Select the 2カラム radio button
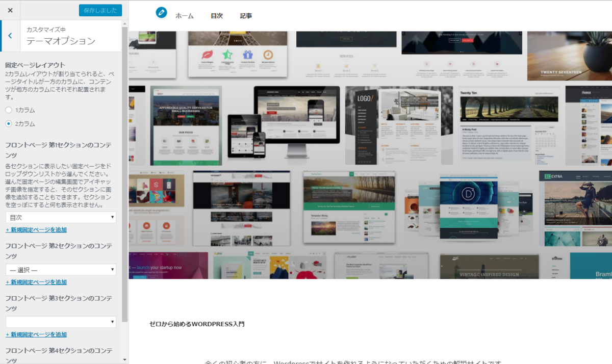This screenshot has height=364, width=612. tap(8, 123)
